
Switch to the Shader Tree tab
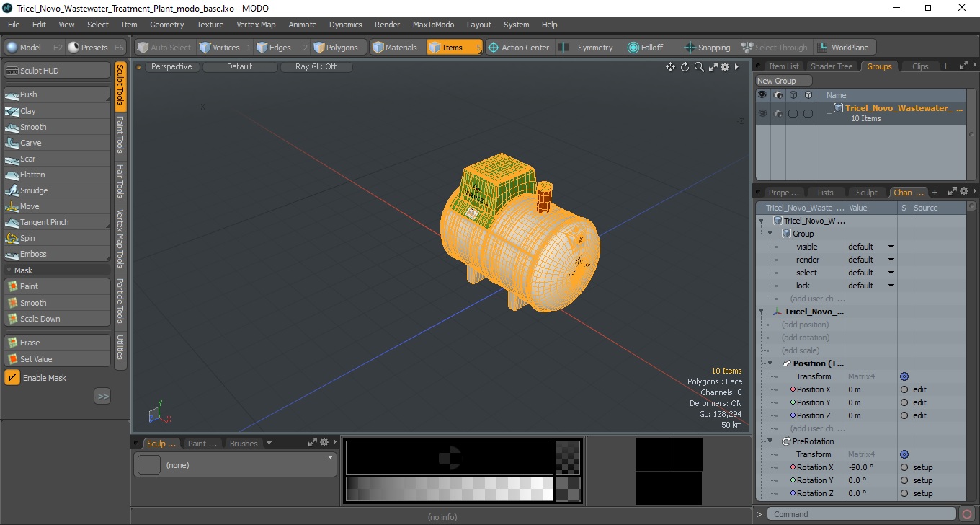831,66
